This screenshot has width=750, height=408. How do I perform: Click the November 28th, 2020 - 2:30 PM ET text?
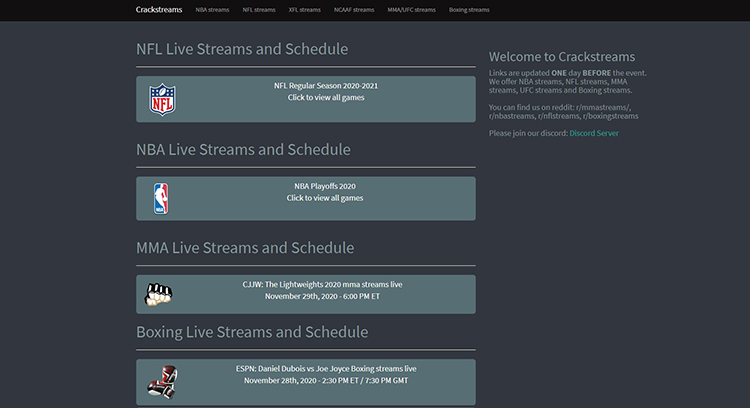[x=326, y=381]
